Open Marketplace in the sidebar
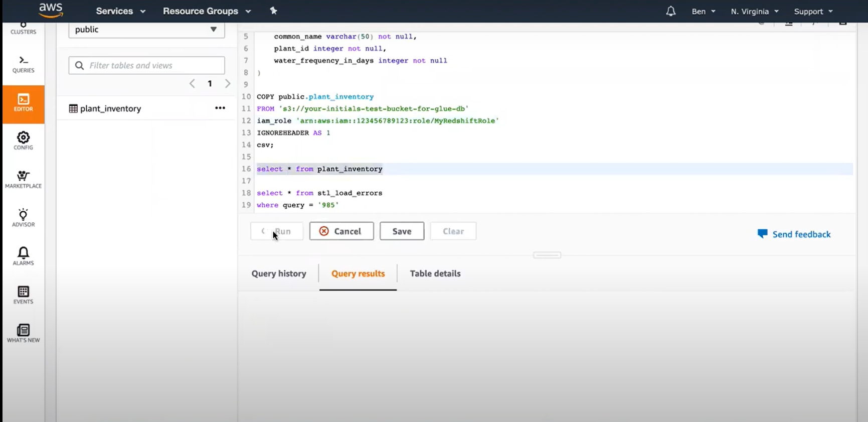Screen dimensions: 868x422 coord(23,180)
